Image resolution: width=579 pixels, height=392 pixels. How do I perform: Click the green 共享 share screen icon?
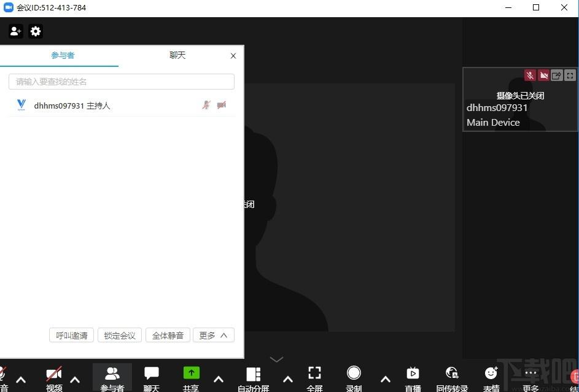pyautogui.click(x=192, y=373)
